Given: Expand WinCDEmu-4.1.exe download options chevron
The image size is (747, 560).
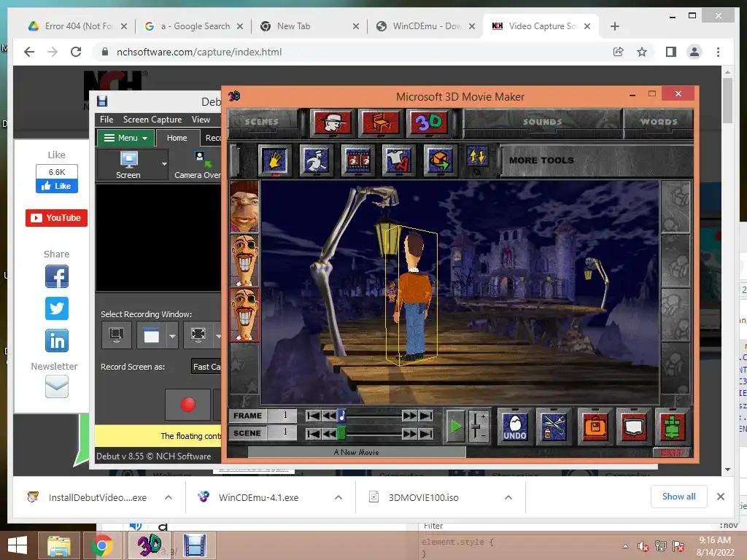Looking at the screenshot, I should coord(338,497).
